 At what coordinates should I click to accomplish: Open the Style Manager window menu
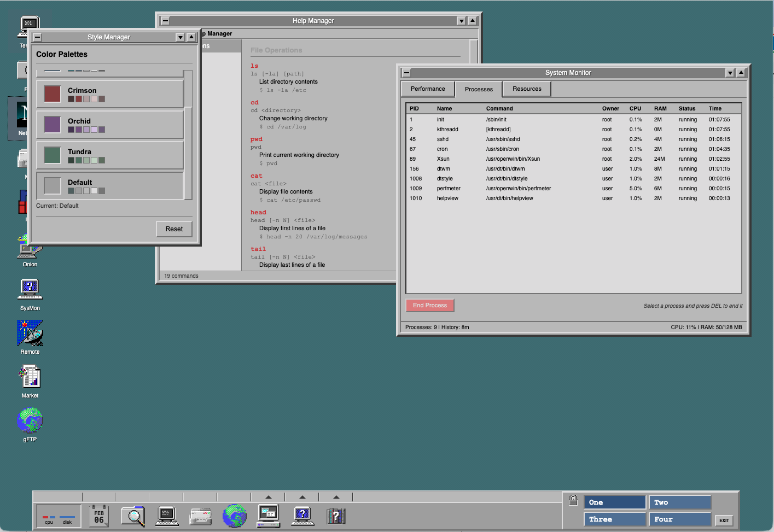(x=37, y=37)
